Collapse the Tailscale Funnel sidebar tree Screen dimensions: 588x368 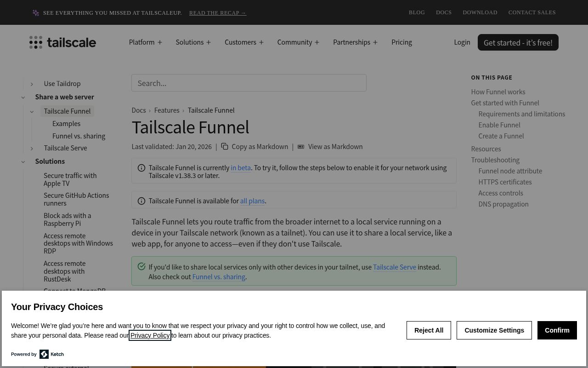point(32,111)
